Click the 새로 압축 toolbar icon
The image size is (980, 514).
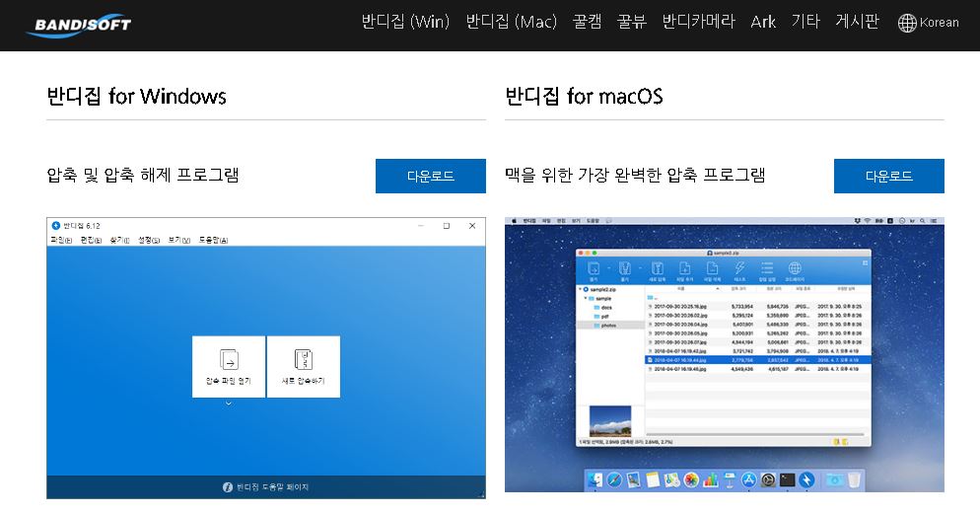[x=657, y=270]
